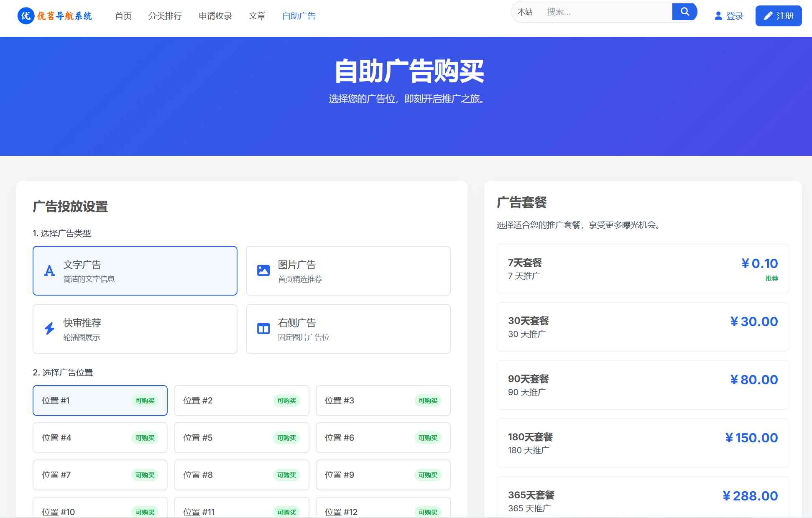
Task: Open the 优茗导航系统 logo icon
Action: click(x=25, y=17)
